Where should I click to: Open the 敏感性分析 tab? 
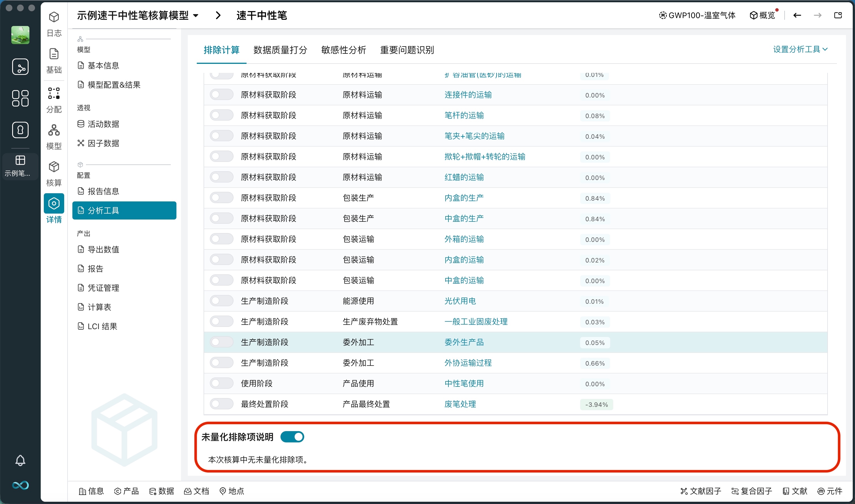343,50
